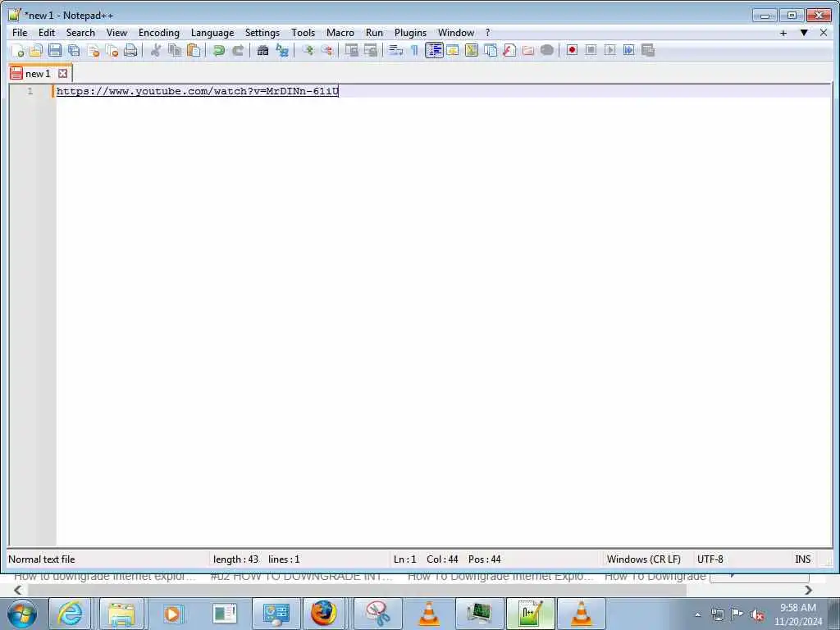Cut selection with the scissors icon
Image resolution: width=840 pixels, height=630 pixels.
[x=155, y=50]
